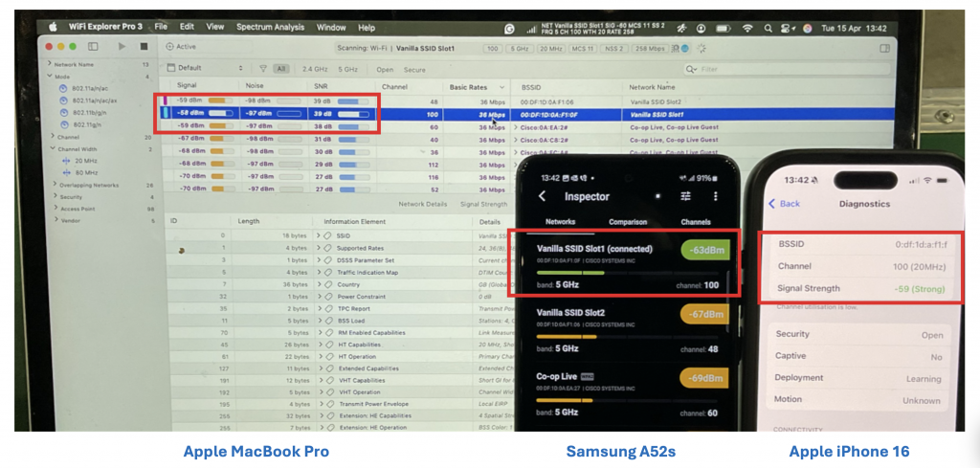The height and width of the screenshot is (468, 980).
Task: Toggle the left sidebar panel icon
Action: coord(93,46)
